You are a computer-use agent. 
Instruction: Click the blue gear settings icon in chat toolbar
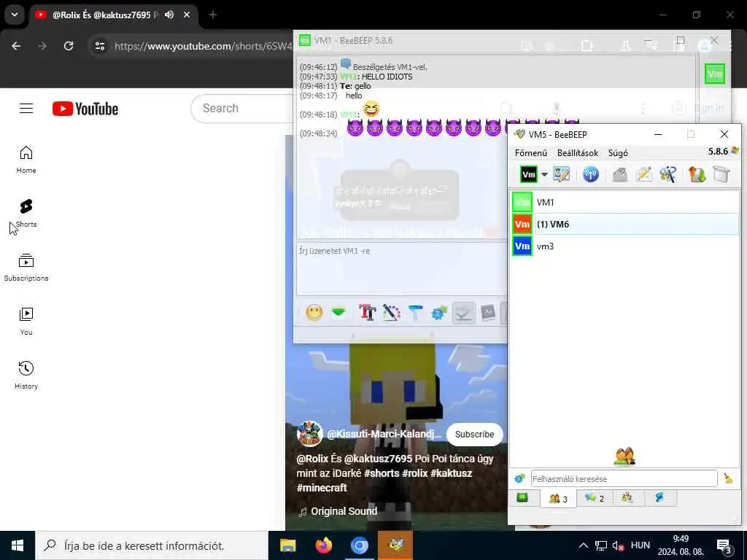(x=439, y=313)
